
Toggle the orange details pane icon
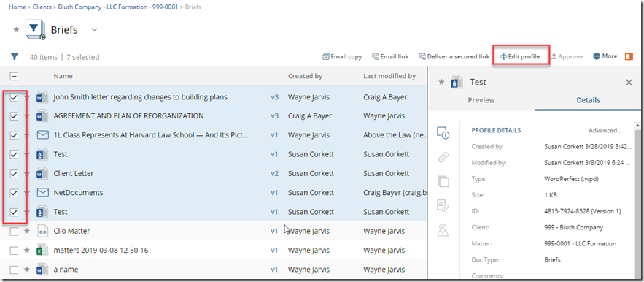tap(629, 56)
